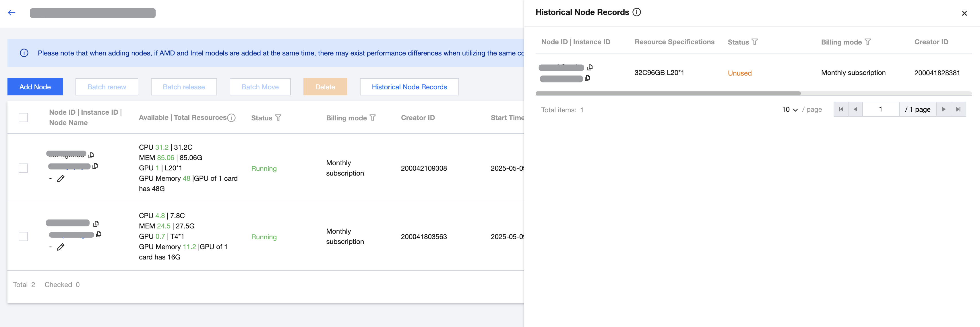Copy node ID in historical records row
The height and width of the screenshot is (327, 980).
[590, 67]
